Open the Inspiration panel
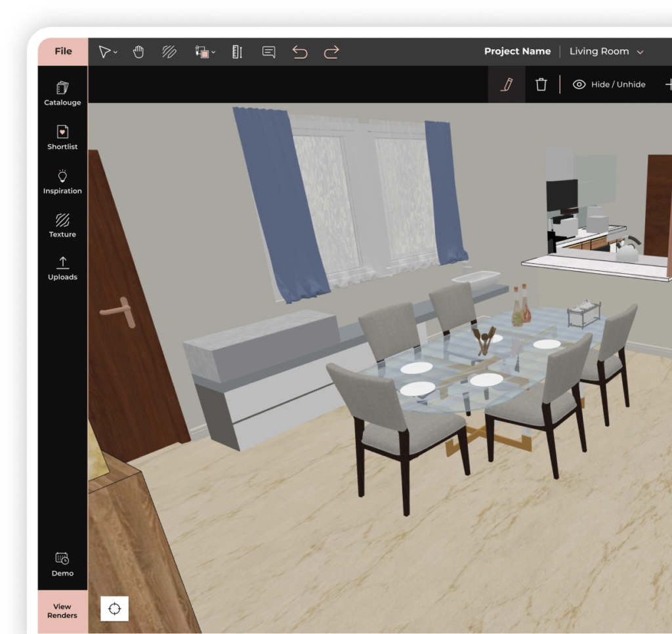 (x=62, y=182)
